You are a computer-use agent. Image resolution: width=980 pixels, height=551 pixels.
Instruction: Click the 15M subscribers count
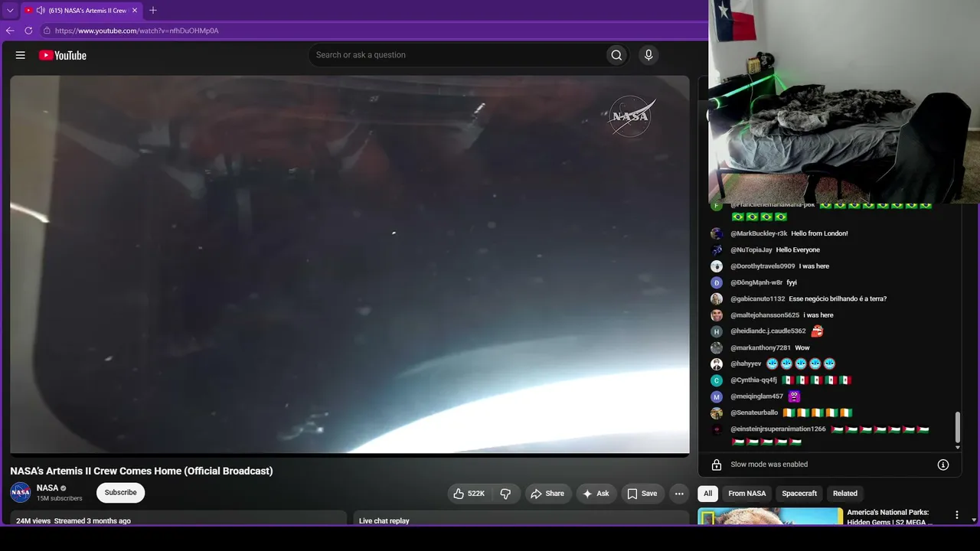click(60, 499)
